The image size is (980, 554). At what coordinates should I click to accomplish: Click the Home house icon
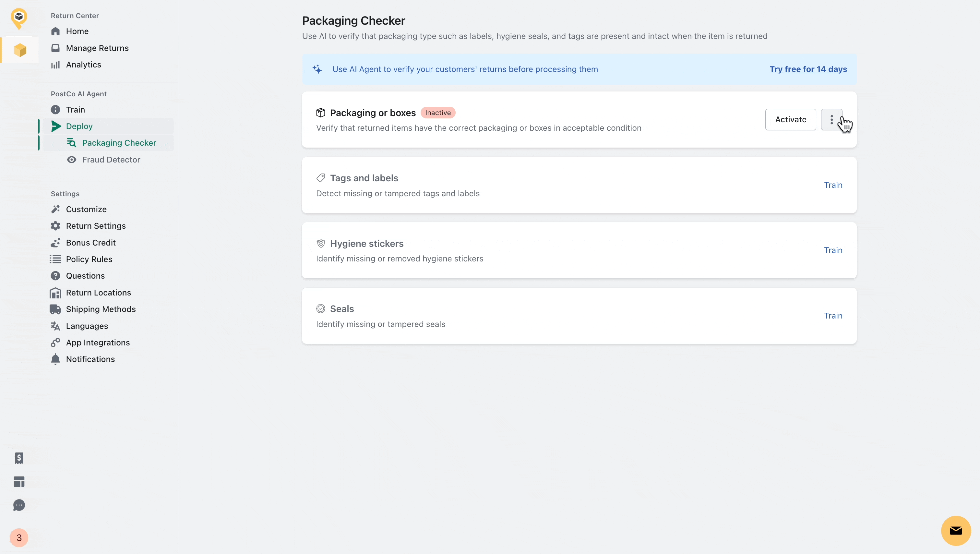pos(55,31)
